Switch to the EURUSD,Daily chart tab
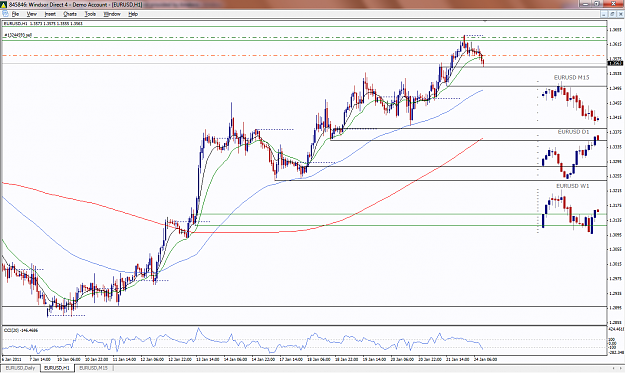This screenshot has height=373, width=625. pos(20,368)
